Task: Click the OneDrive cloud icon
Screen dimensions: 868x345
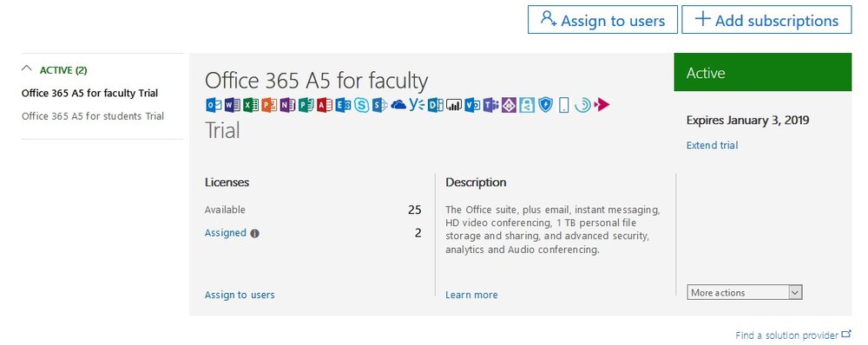Action: point(398,105)
